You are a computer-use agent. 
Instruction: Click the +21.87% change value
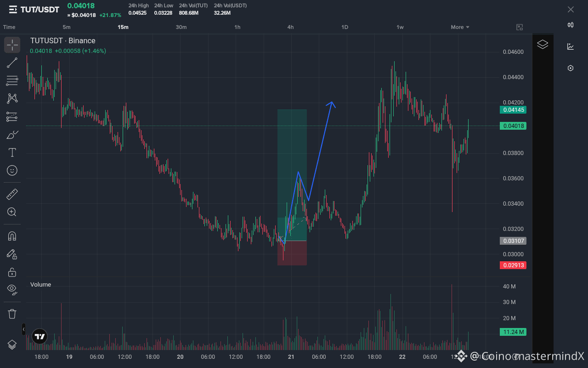coord(110,15)
